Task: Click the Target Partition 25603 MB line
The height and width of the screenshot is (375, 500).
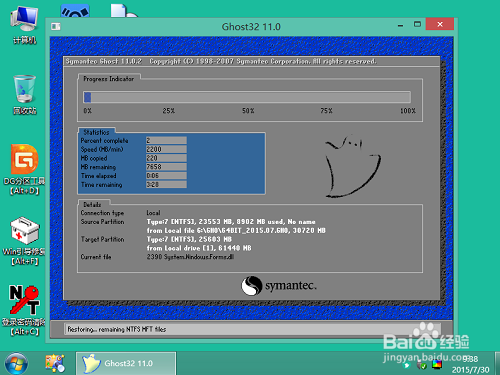Action: (189, 239)
